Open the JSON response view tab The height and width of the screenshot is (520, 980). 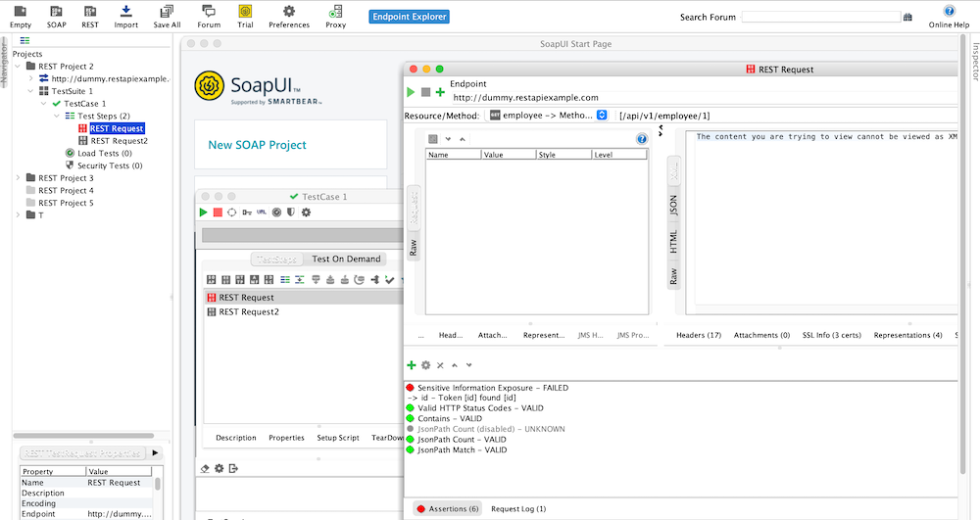point(674,206)
